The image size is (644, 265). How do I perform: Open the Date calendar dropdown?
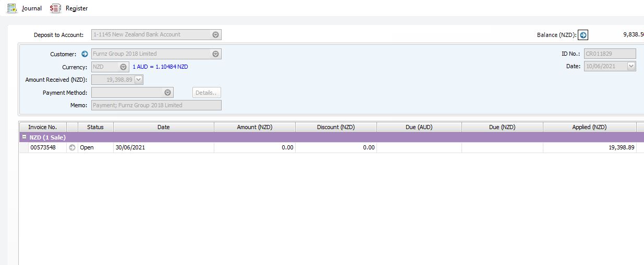631,67
